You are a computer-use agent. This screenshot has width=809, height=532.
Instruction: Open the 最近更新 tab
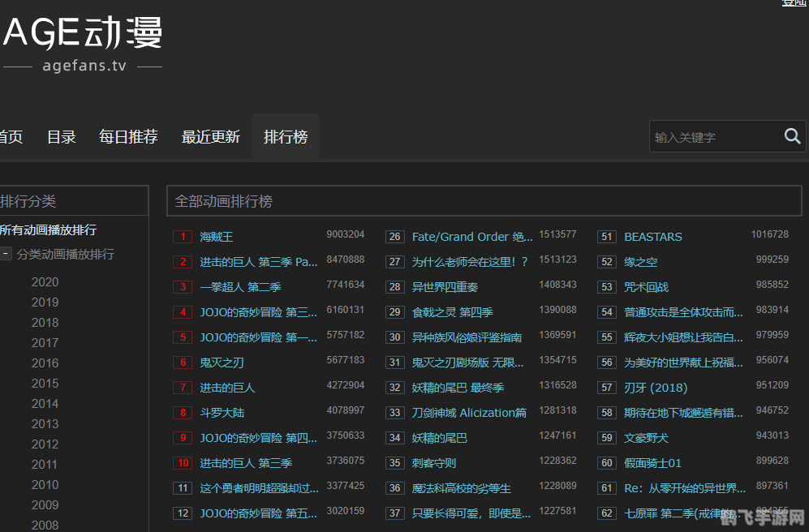(211, 137)
